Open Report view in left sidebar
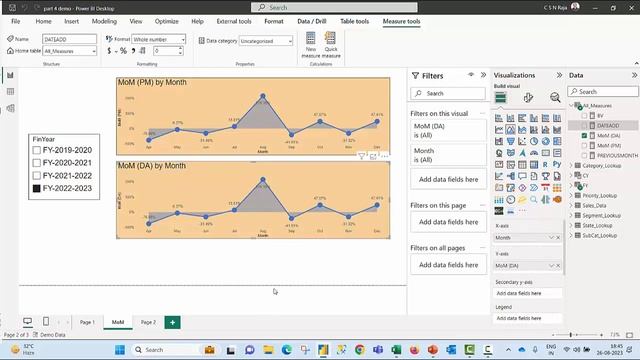The height and width of the screenshot is (360, 640). [10, 75]
